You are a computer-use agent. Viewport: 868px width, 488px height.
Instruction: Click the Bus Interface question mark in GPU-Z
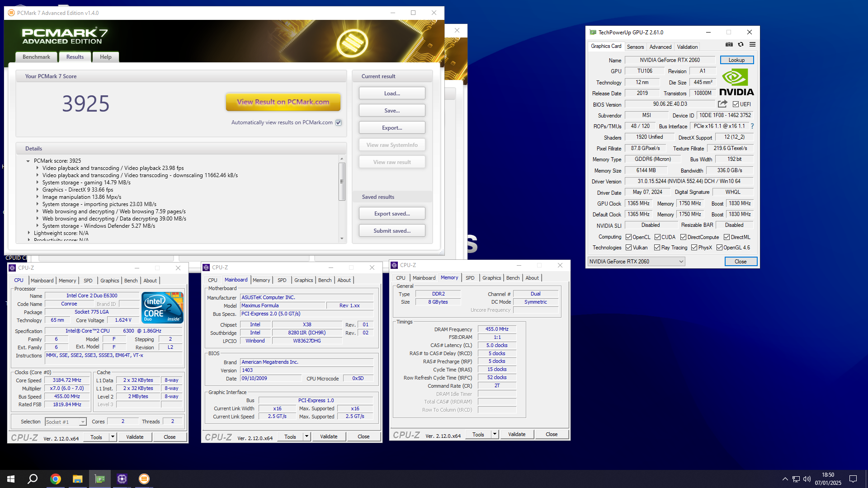click(752, 126)
